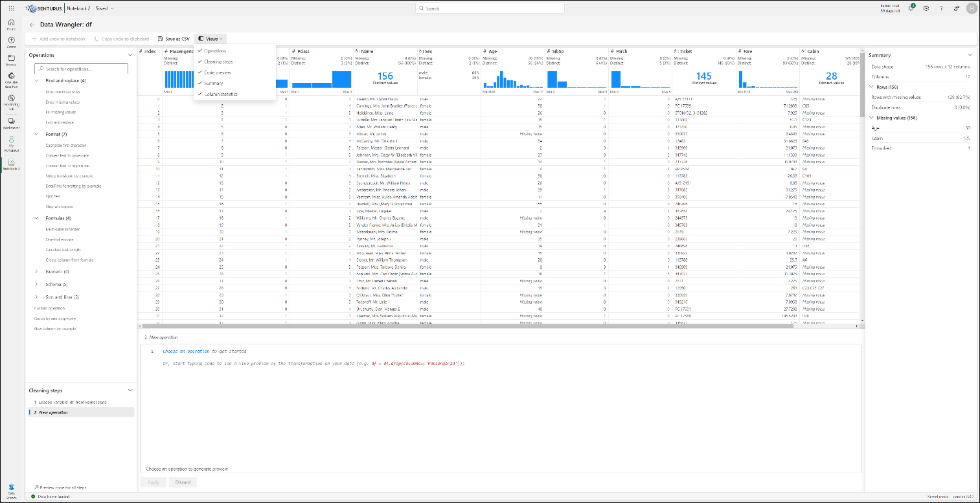Click the Help question mark icon

(941, 8)
